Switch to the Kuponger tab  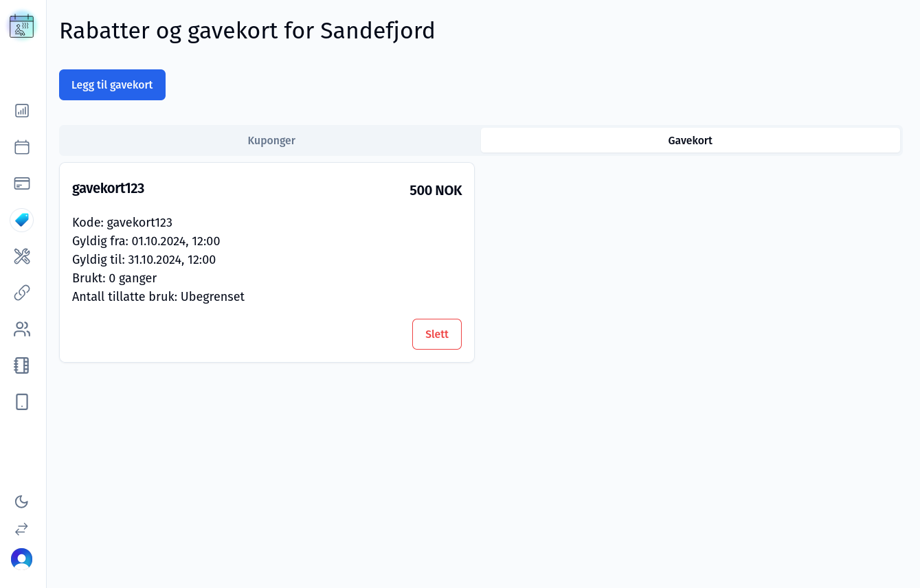point(271,141)
